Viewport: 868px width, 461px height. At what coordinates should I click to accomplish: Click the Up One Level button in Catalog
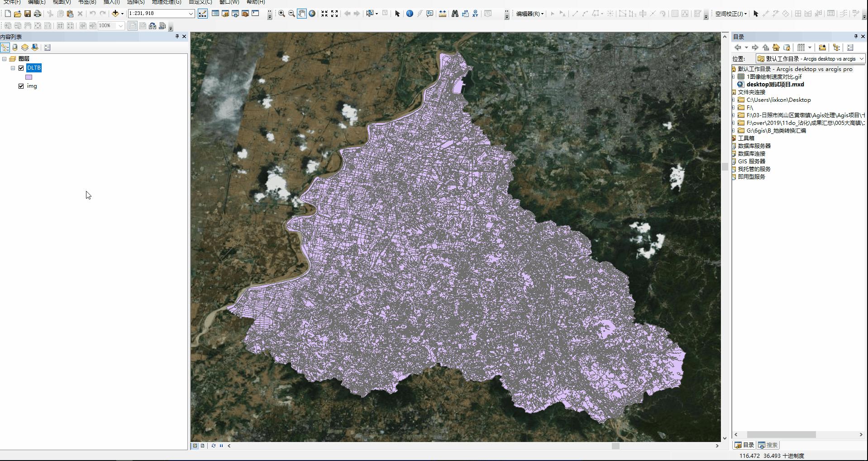pyautogui.click(x=766, y=47)
